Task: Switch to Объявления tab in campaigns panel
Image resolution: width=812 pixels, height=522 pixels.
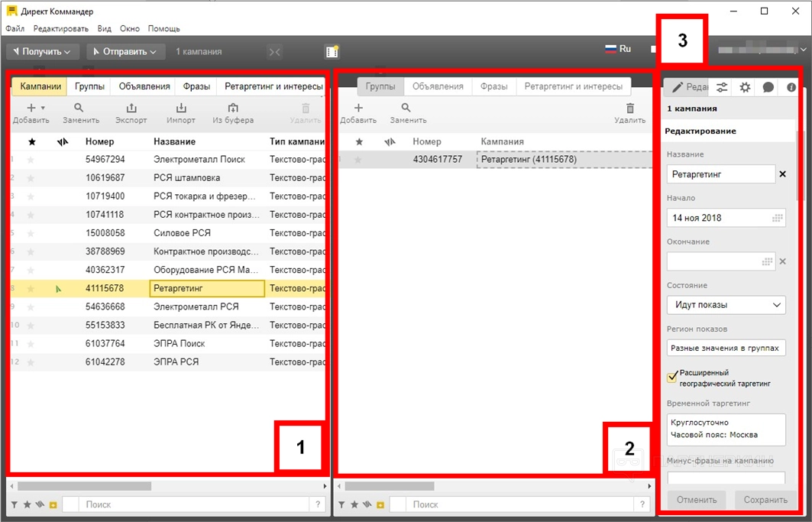Action: pos(144,86)
